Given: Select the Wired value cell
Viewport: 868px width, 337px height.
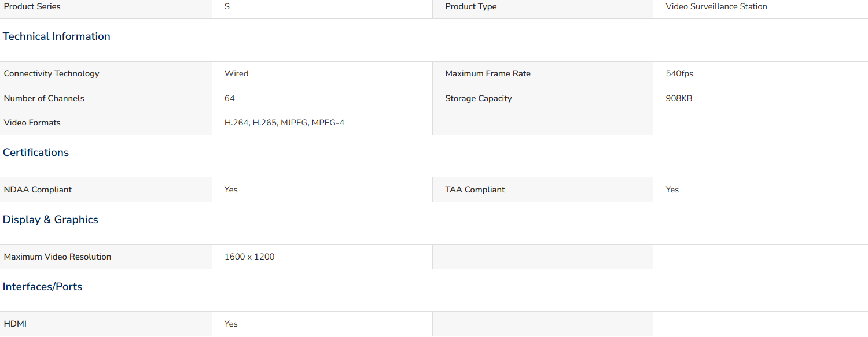Looking at the screenshot, I should (322, 73).
